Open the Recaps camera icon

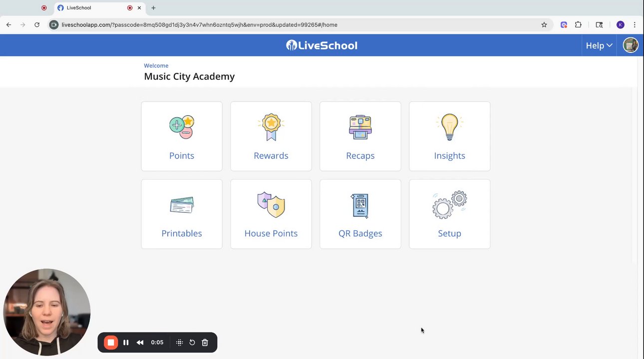[360, 127]
